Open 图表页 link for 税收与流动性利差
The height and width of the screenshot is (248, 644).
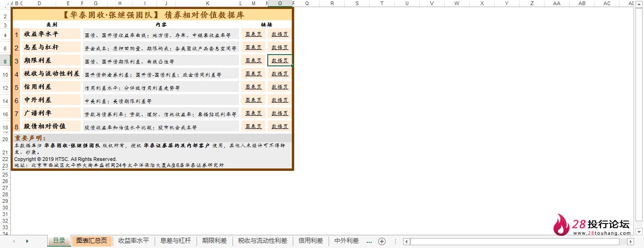(254, 74)
